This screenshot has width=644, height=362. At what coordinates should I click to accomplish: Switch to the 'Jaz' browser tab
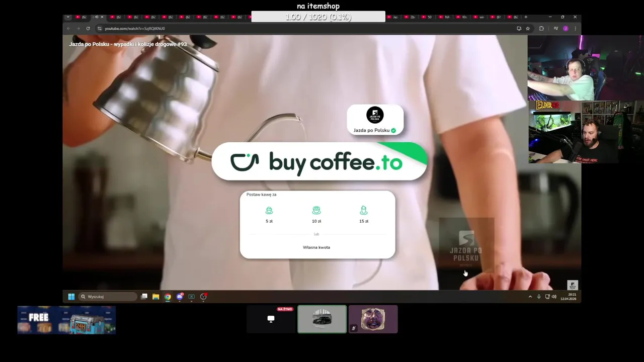tap(393, 17)
